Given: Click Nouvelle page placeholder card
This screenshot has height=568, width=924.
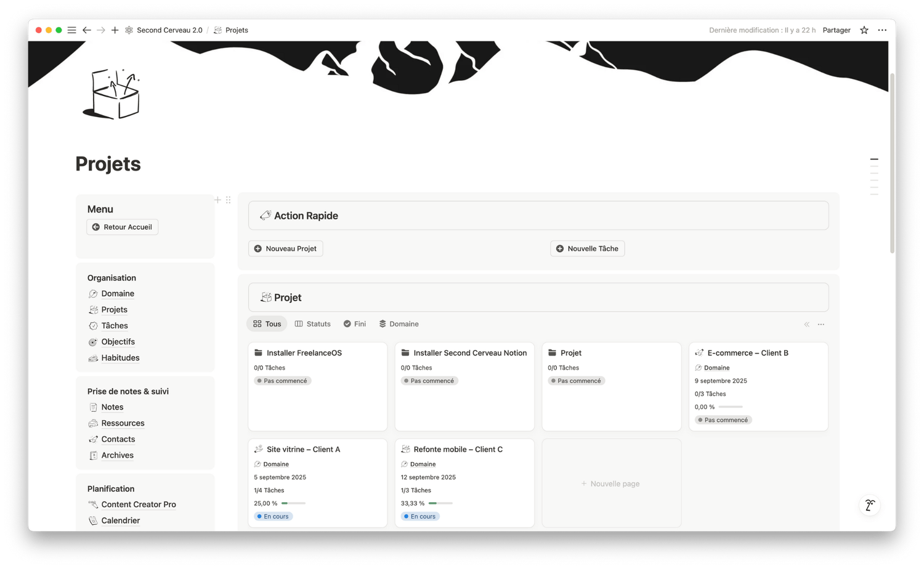Looking at the screenshot, I should (612, 484).
